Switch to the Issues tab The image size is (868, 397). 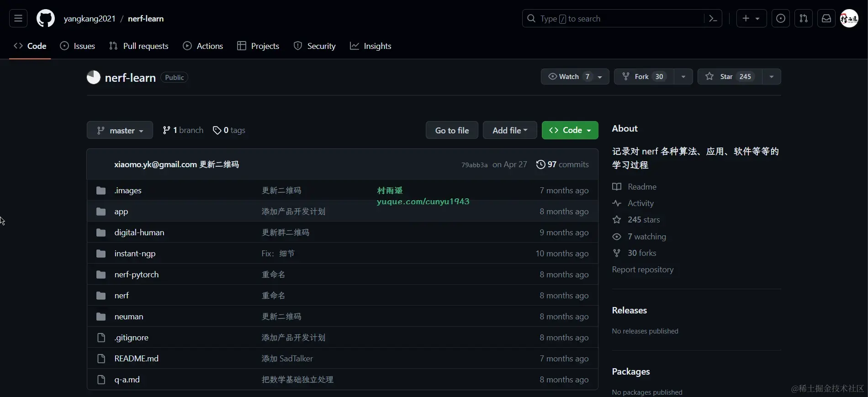pos(78,46)
